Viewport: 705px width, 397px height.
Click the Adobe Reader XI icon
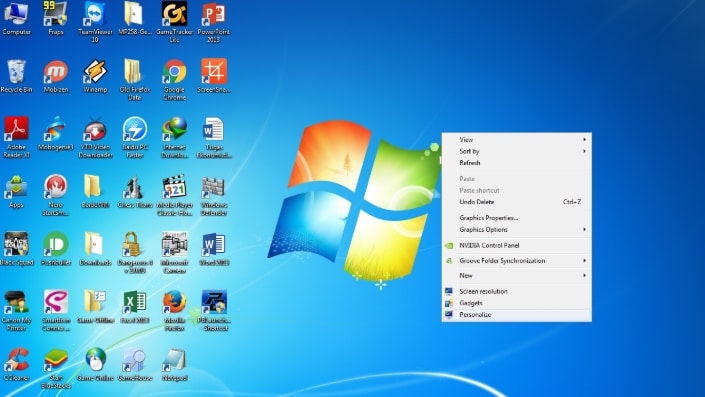[16, 137]
